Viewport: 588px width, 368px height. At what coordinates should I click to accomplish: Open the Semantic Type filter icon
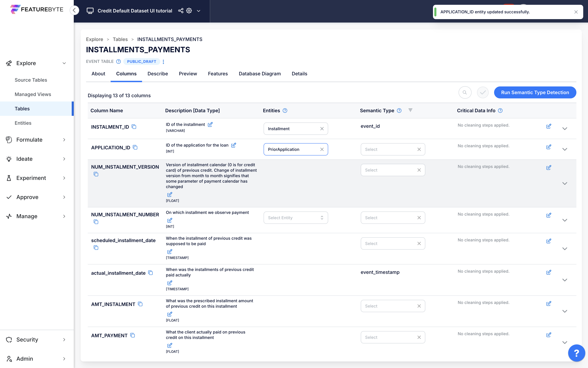(x=410, y=110)
